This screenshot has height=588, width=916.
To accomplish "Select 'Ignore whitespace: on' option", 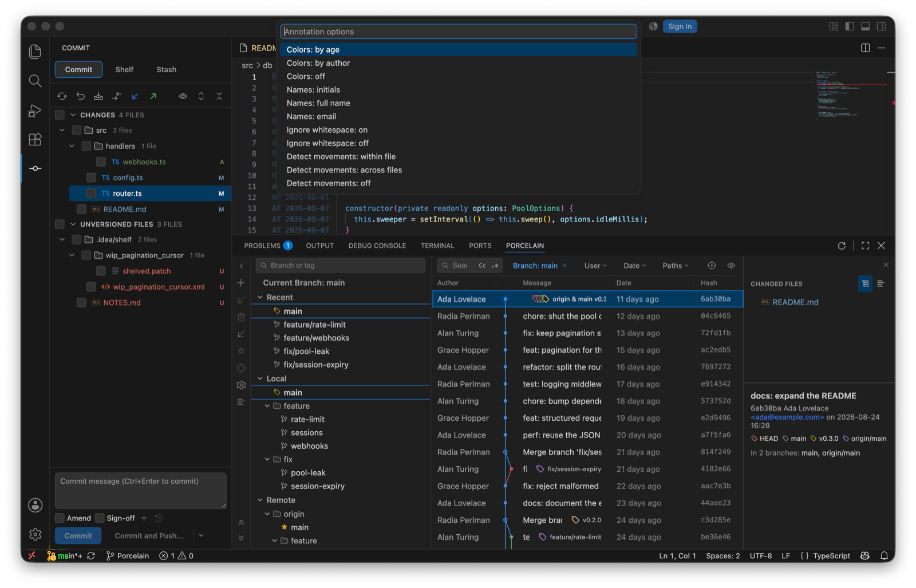I will (459, 130).
